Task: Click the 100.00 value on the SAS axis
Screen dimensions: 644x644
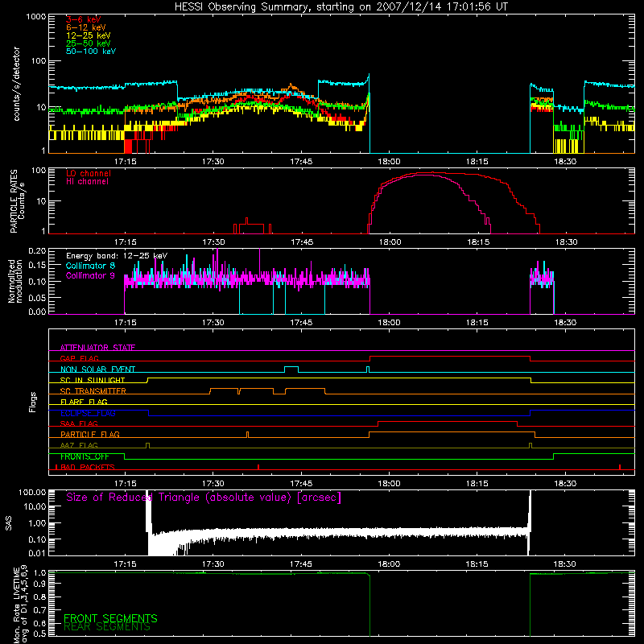Action: coord(32,492)
